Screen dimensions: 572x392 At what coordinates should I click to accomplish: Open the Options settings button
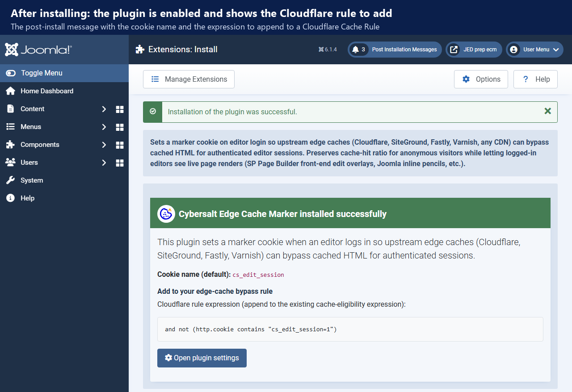481,79
